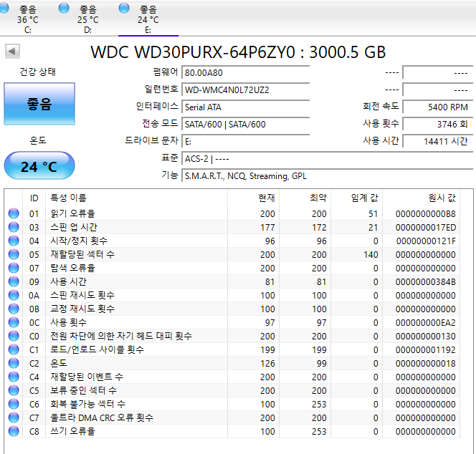Viewport: 476px width, 454px height.
Task: Click the ACS-2 standard field
Action: click(327, 158)
